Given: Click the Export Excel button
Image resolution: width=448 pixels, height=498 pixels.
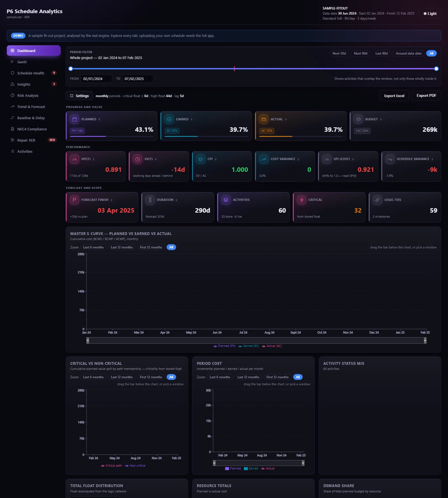Looking at the screenshot, I should (x=394, y=96).
